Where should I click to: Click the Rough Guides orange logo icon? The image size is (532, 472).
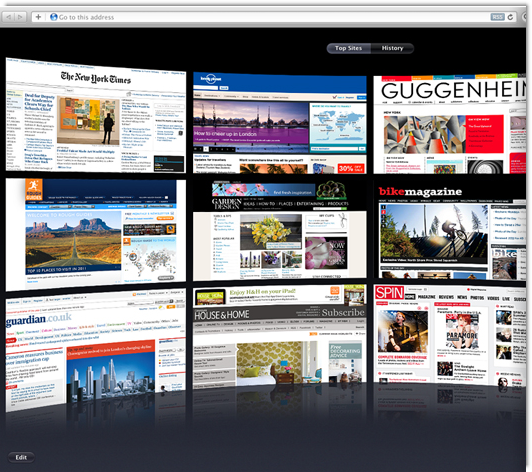tap(34, 189)
